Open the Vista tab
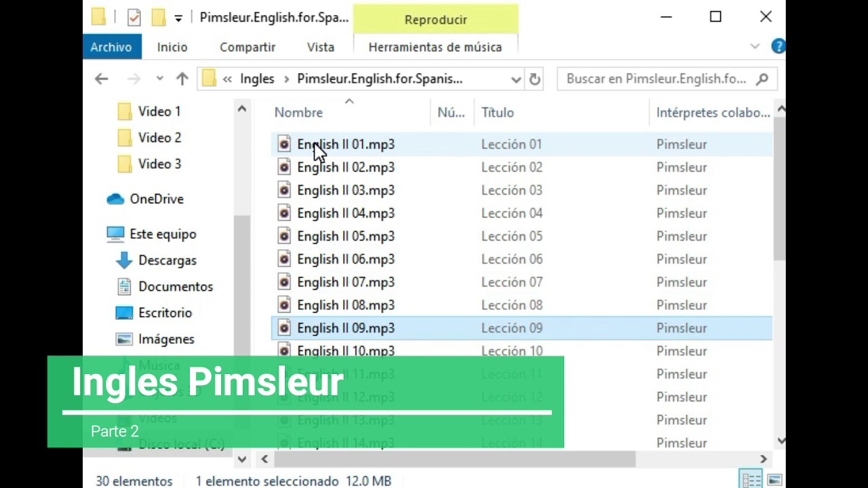868x488 pixels. [321, 47]
